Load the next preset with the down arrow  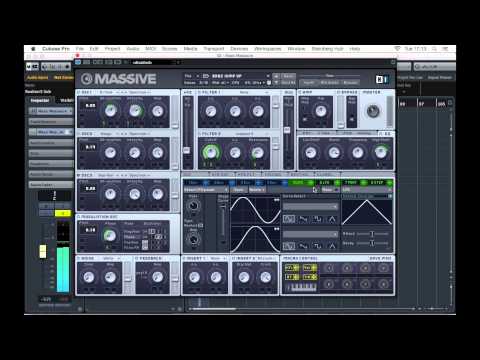coord(276,82)
